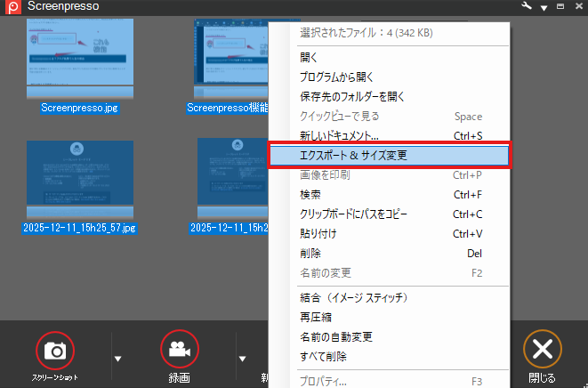This screenshot has height=388, width=588.
Task: Select the 2025-12-11_15h25_57.jpg thumbnail
Action: point(80,180)
